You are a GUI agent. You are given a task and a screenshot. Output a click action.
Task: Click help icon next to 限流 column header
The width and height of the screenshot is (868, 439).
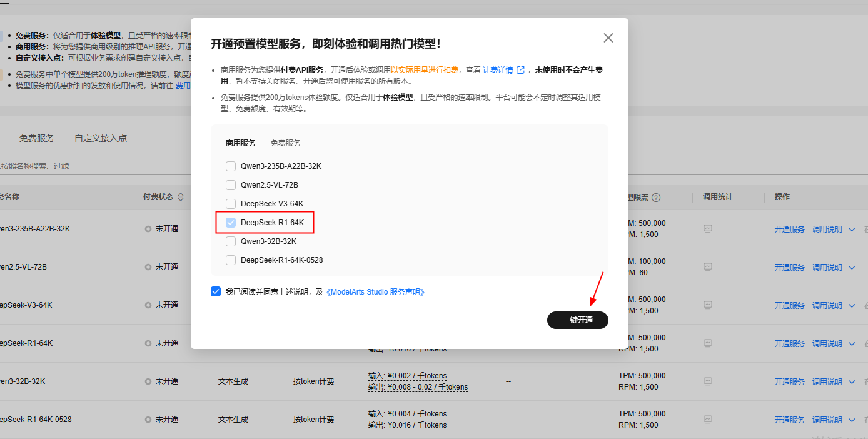(656, 198)
